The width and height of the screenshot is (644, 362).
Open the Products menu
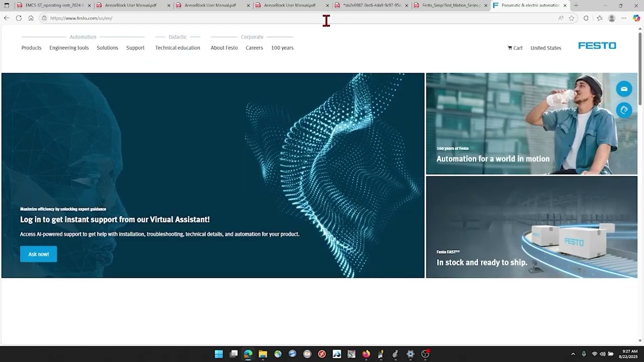31,48
